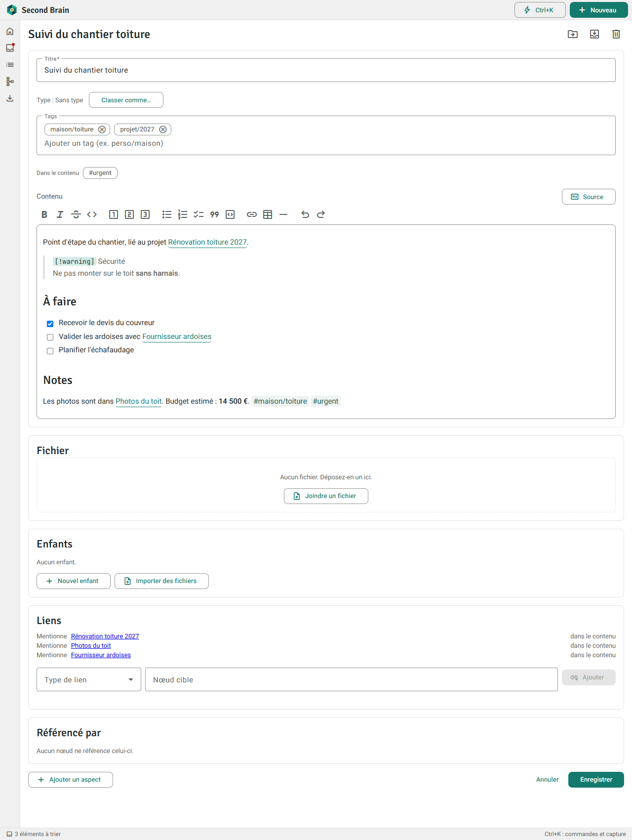Viewport: 632px width, 840px height.
Task: Apply bold formatting in the editor
Action: pyautogui.click(x=44, y=214)
